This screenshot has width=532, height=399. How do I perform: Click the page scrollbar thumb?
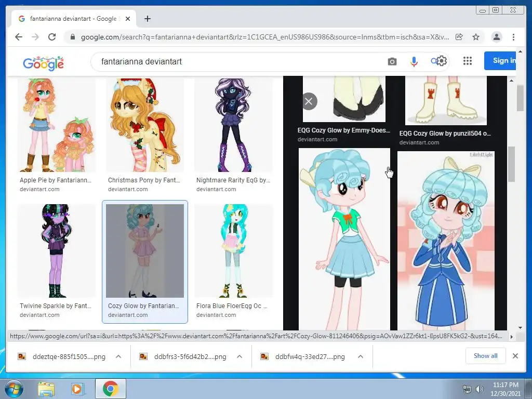pyautogui.click(x=520, y=98)
